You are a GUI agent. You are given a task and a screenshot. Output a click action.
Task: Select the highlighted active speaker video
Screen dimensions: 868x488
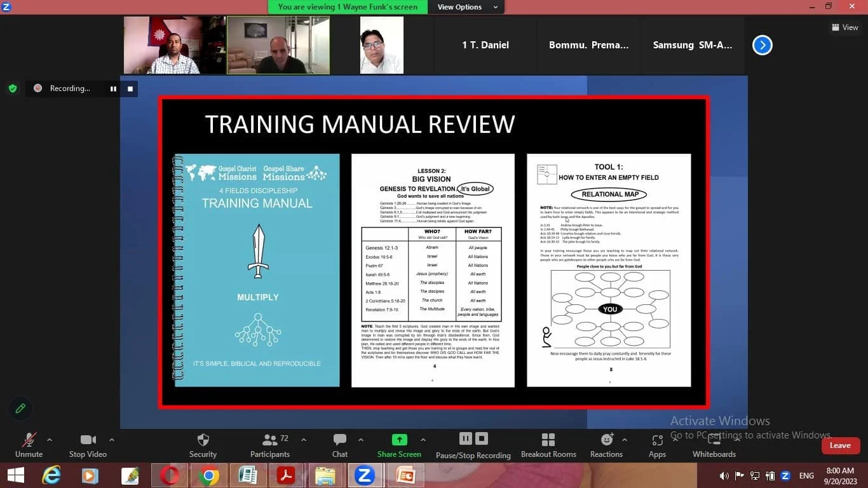click(x=278, y=45)
